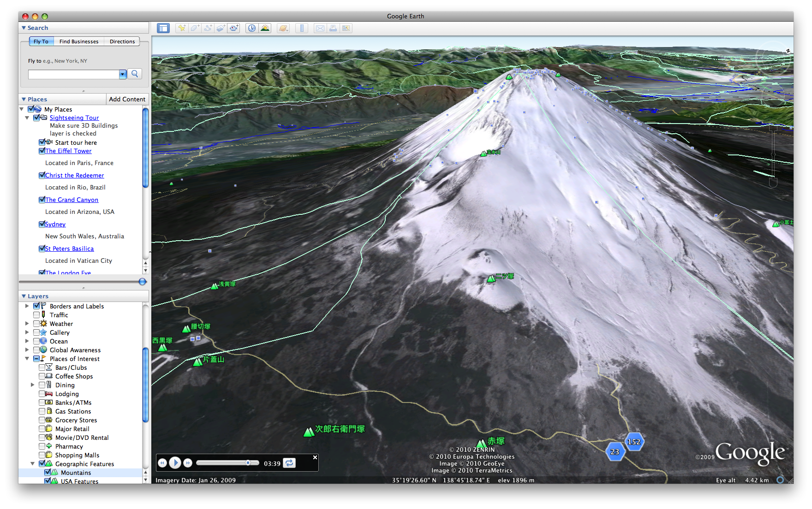The height and width of the screenshot is (509, 812).
Task: Show historical imagery with the clock icon
Action: (x=252, y=28)
